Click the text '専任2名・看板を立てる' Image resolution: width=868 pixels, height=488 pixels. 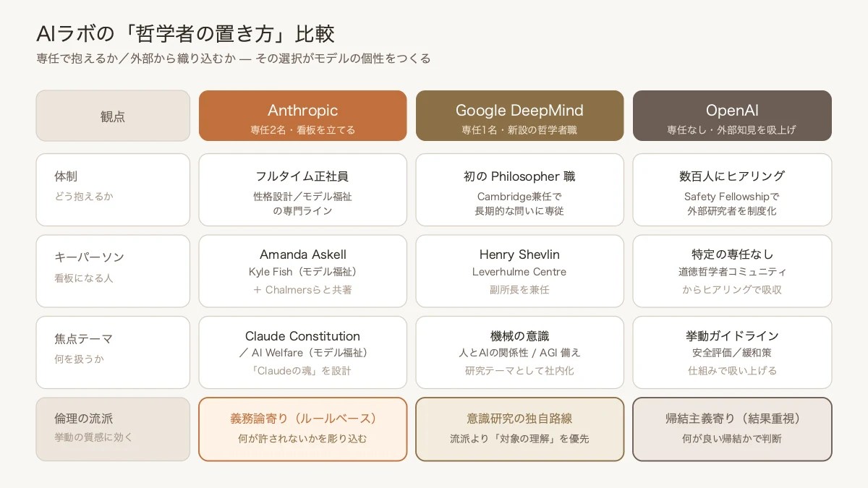click(302, 130)
